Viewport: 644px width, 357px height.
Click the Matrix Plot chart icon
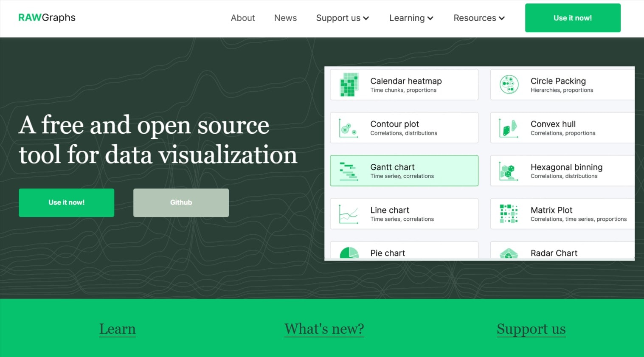509,214
